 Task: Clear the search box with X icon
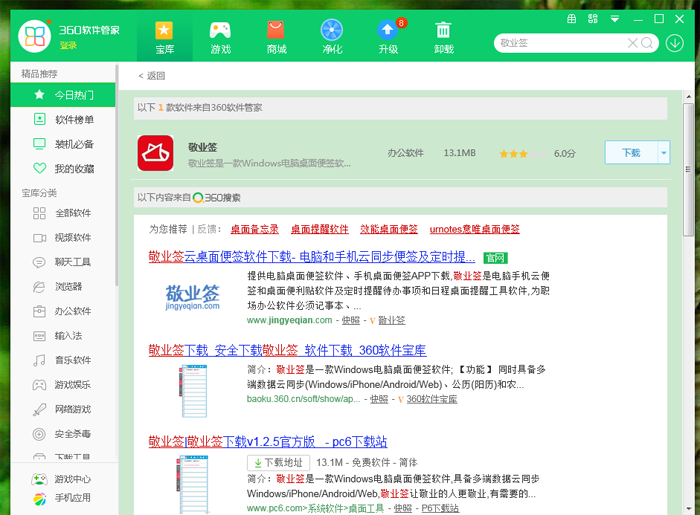tap(632, 43)
